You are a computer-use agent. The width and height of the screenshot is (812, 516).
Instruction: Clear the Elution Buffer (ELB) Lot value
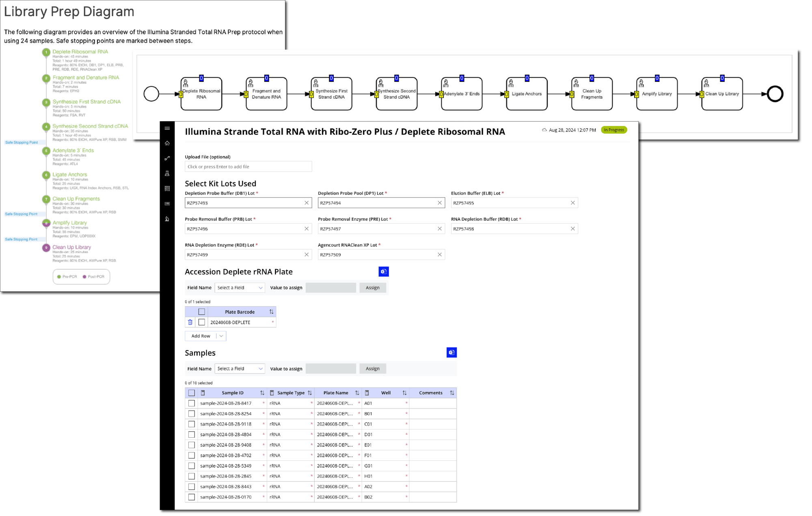coord(573,203)
